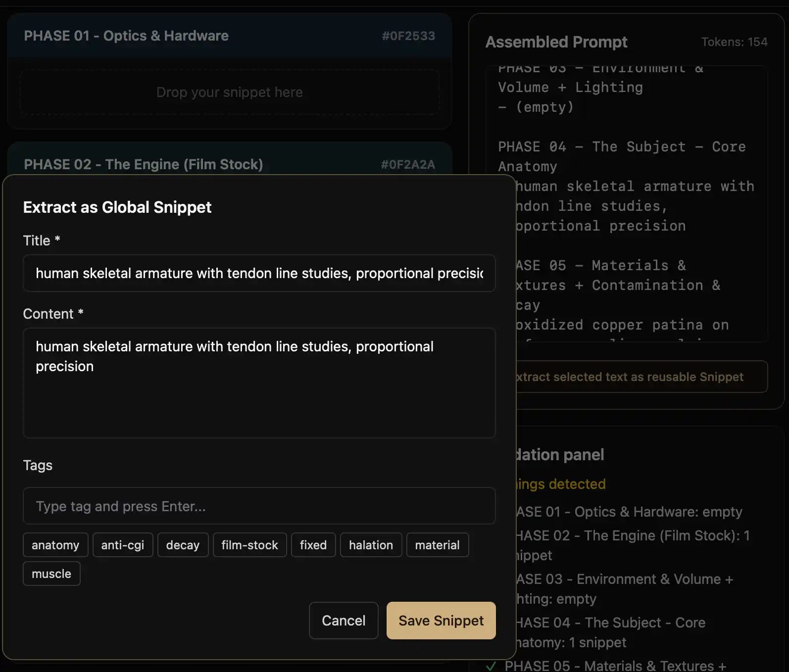The height and width of the screenshot is (672, 789).
Task: Pick the 'muscle' tag chip
Action: point(51,574)
